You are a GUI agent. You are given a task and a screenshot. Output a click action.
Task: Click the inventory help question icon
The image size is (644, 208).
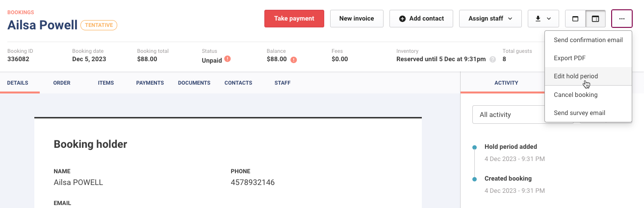[x=492, y=59]
